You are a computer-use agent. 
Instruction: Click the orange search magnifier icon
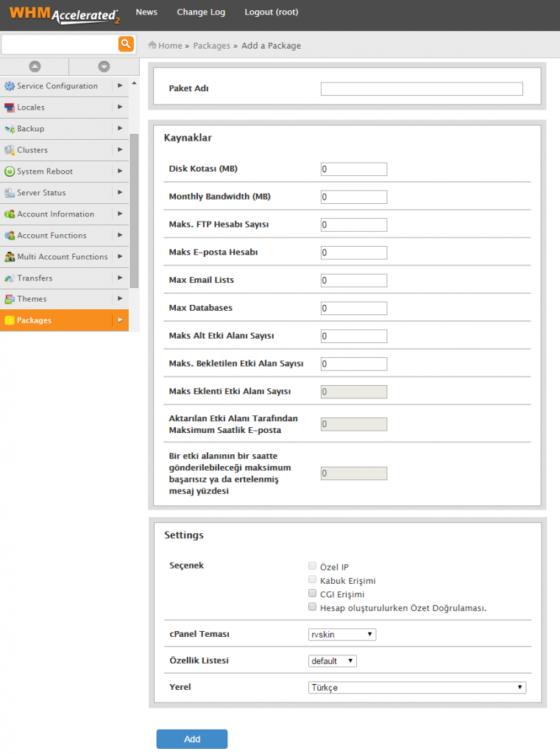(126, 44)
